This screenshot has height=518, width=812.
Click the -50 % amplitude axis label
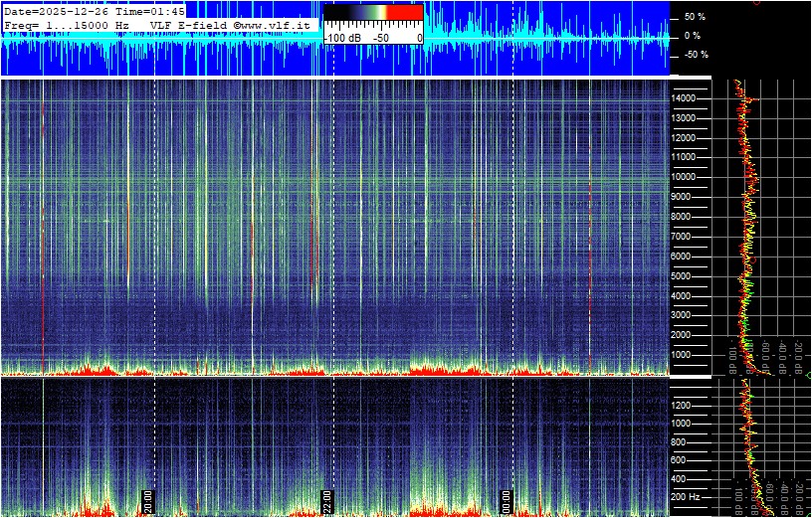point(696,55)
